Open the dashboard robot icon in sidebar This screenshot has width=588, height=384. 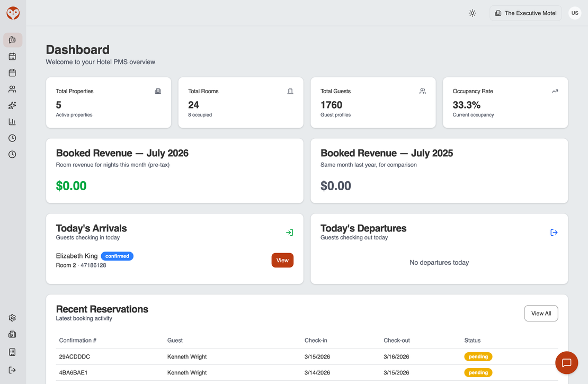[13, 40]
